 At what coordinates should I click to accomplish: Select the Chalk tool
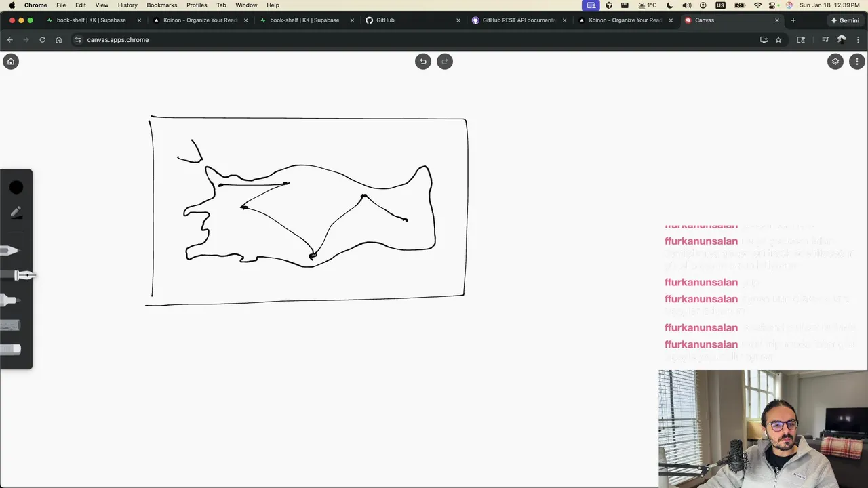10,325
